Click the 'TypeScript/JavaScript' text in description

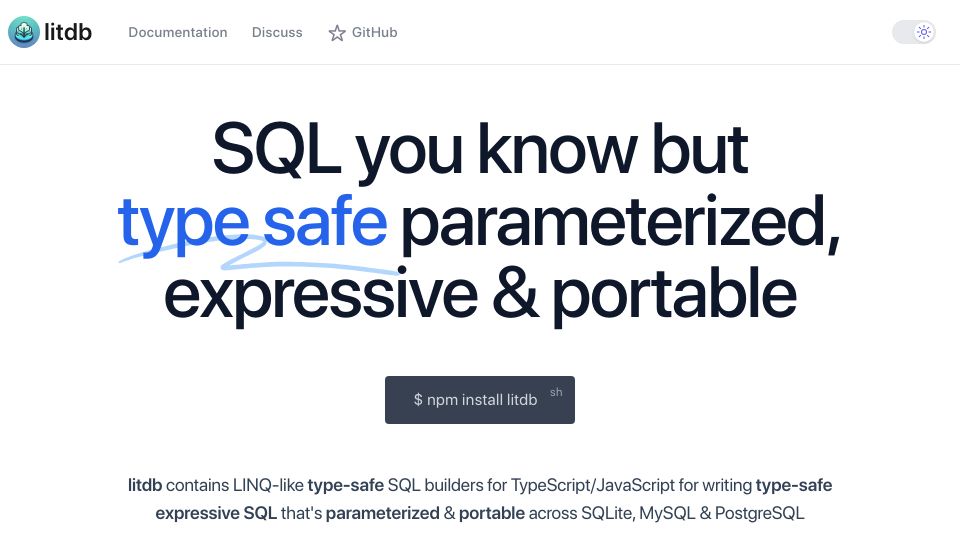[593, 486]
